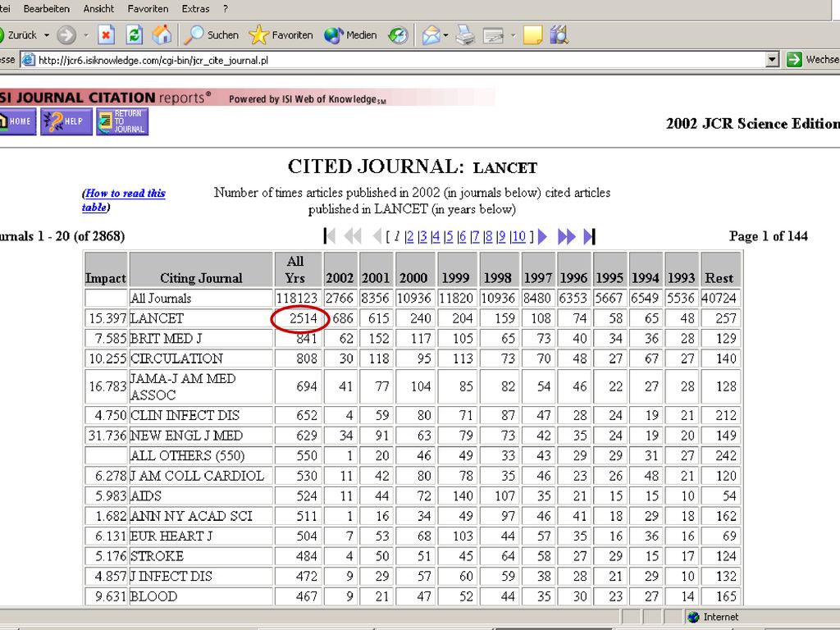Open the 'How to read this table' link

123,200
